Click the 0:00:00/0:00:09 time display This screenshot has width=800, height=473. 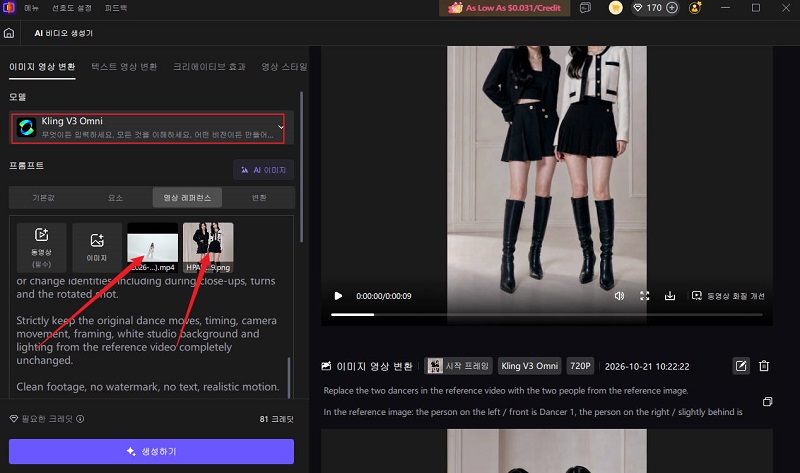tap(384, 296)
